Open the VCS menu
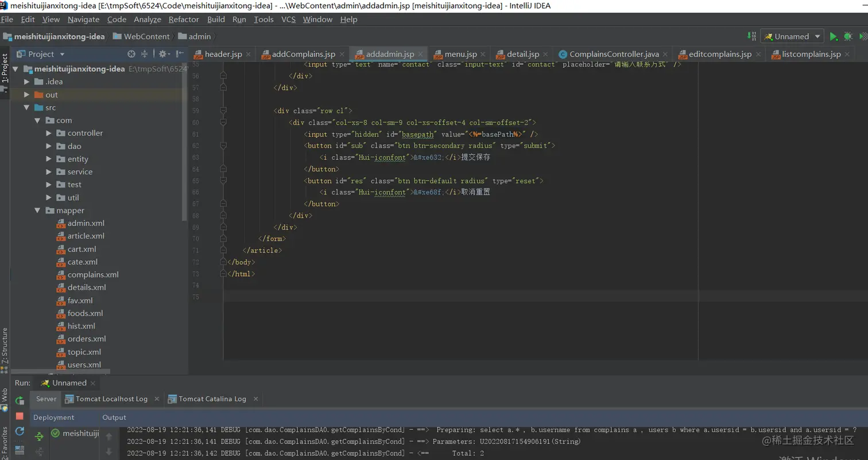Screen dimensions: 868x460 pos(288,20)
